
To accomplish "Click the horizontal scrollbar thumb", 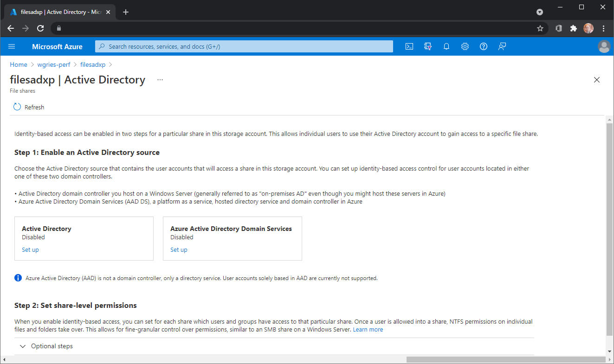I will (x=505, y=360).
